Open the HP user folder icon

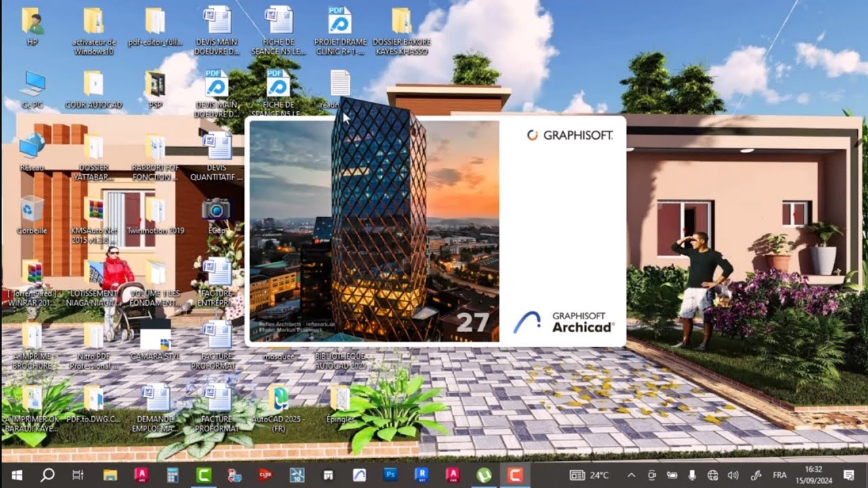coord(33,21)
